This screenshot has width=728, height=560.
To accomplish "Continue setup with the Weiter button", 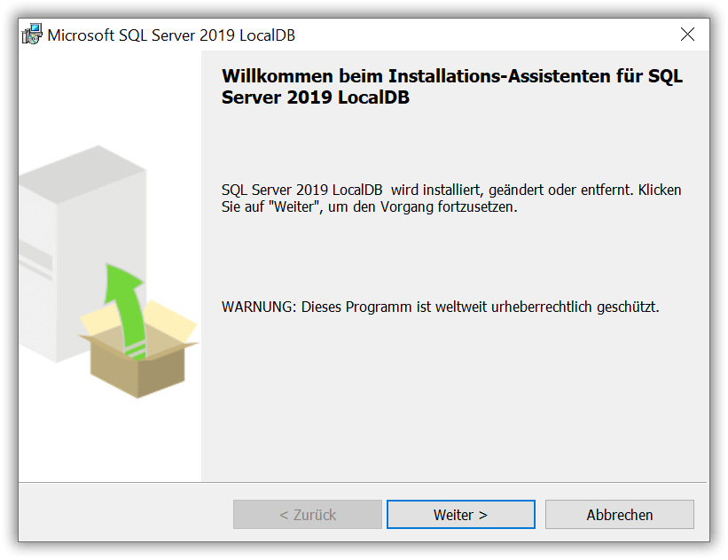I will 460,515.
